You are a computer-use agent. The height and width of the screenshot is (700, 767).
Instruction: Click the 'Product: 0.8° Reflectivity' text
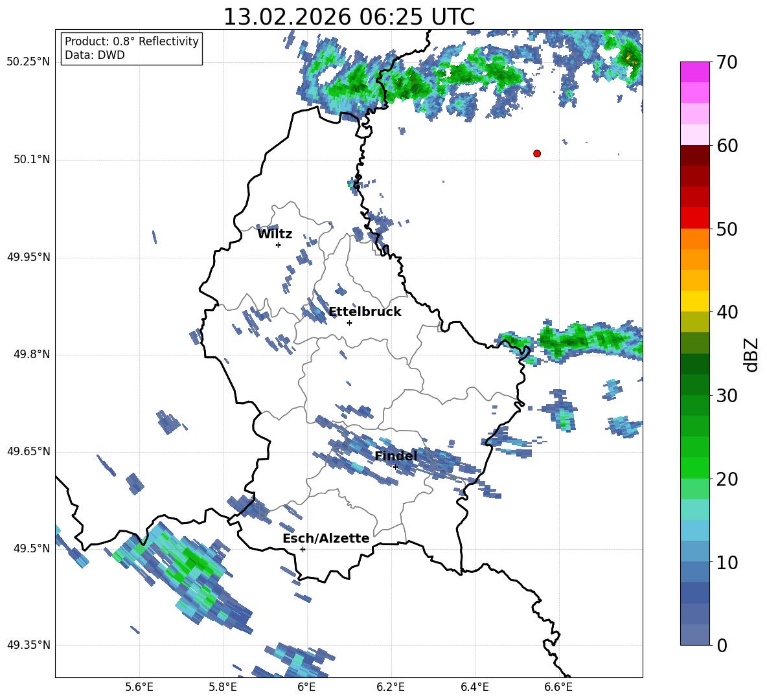point(132,41)
